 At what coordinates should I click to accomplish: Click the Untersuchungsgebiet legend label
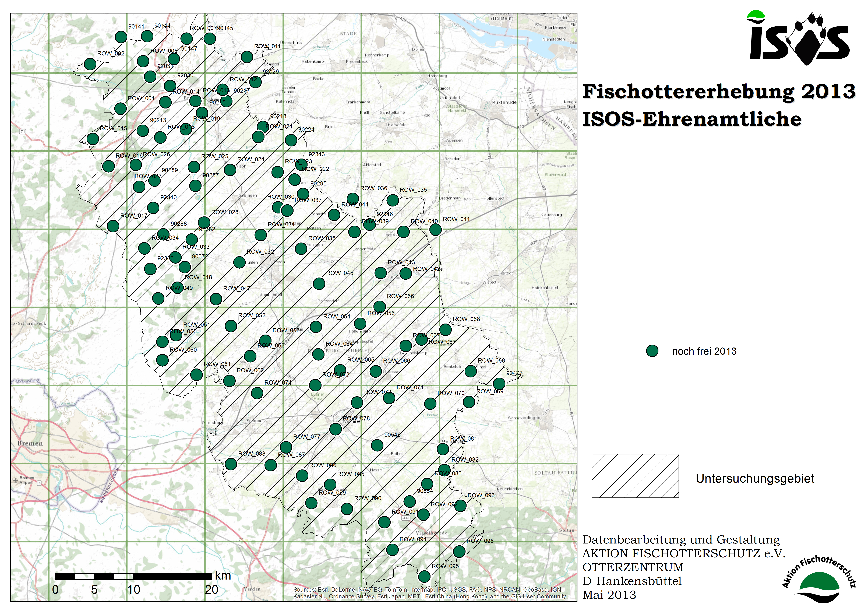tap(755, 479)
